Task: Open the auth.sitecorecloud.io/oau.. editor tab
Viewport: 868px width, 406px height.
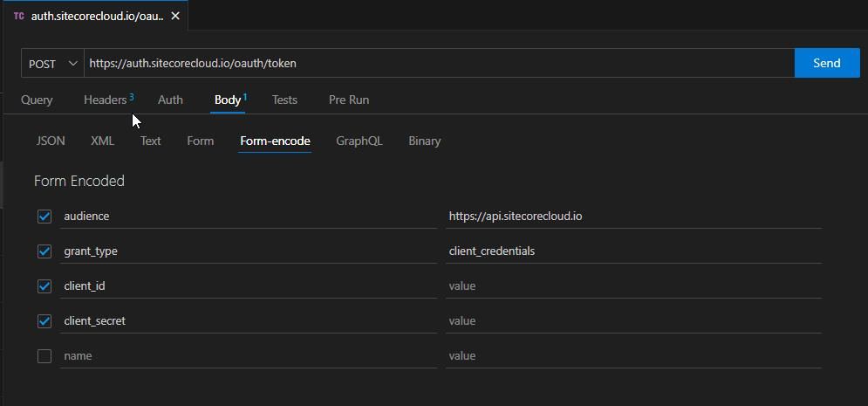Action: (x=96, y=16)
